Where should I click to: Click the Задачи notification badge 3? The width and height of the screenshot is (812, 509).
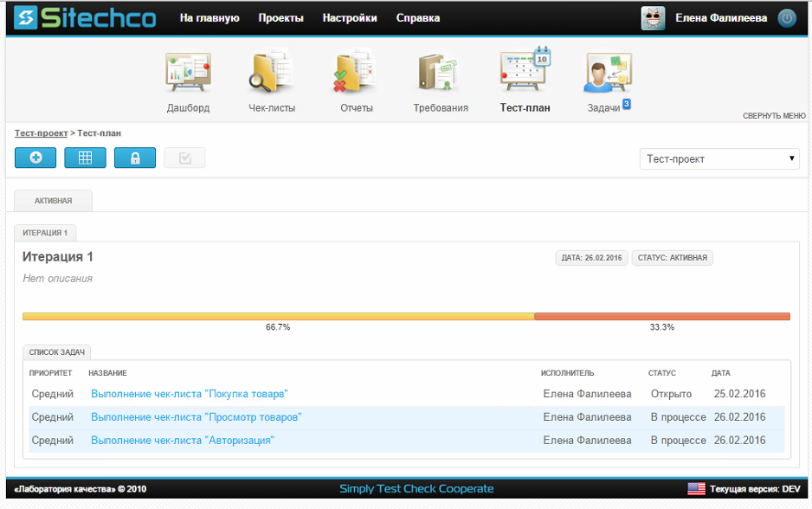click(627, 104)
